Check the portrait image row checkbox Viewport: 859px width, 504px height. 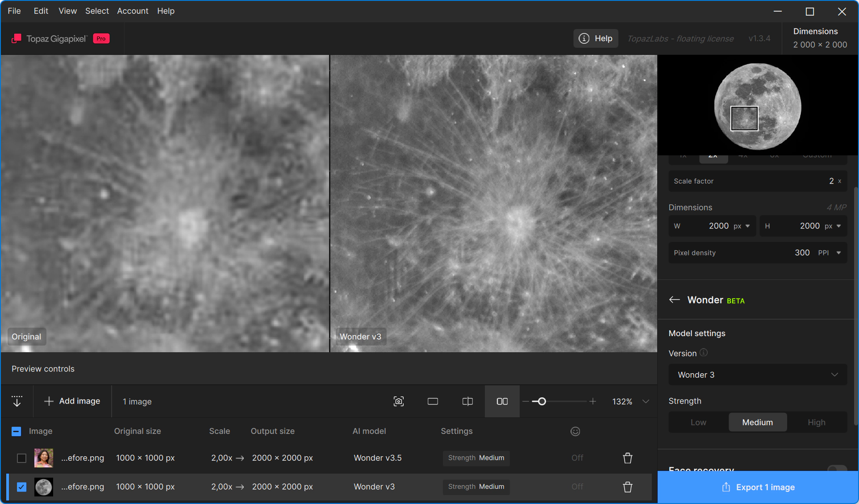(21, 458)
